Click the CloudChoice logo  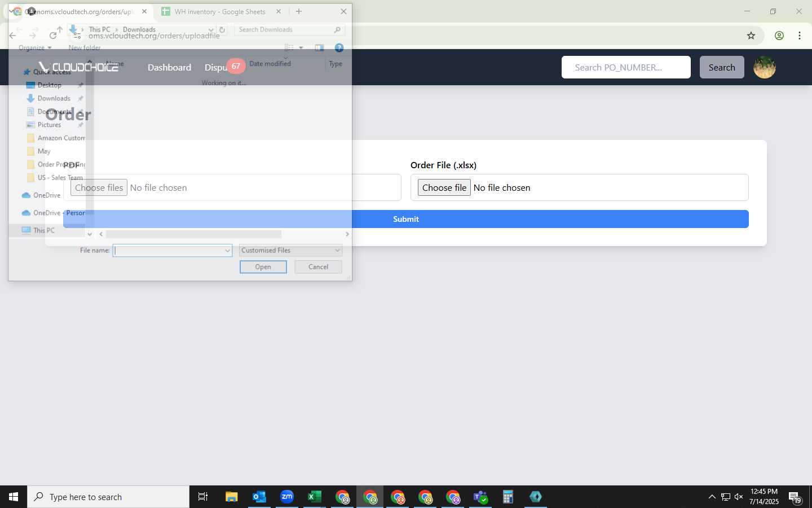point(78,67)
